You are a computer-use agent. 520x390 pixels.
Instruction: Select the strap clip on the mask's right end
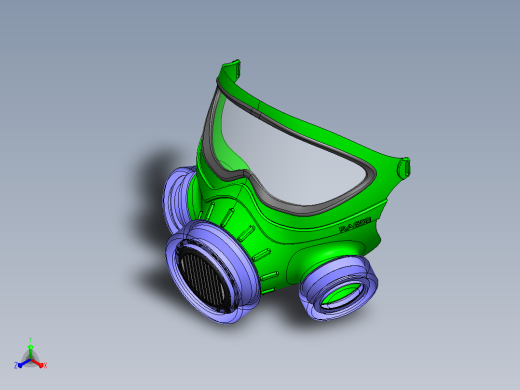coord(404,169)
